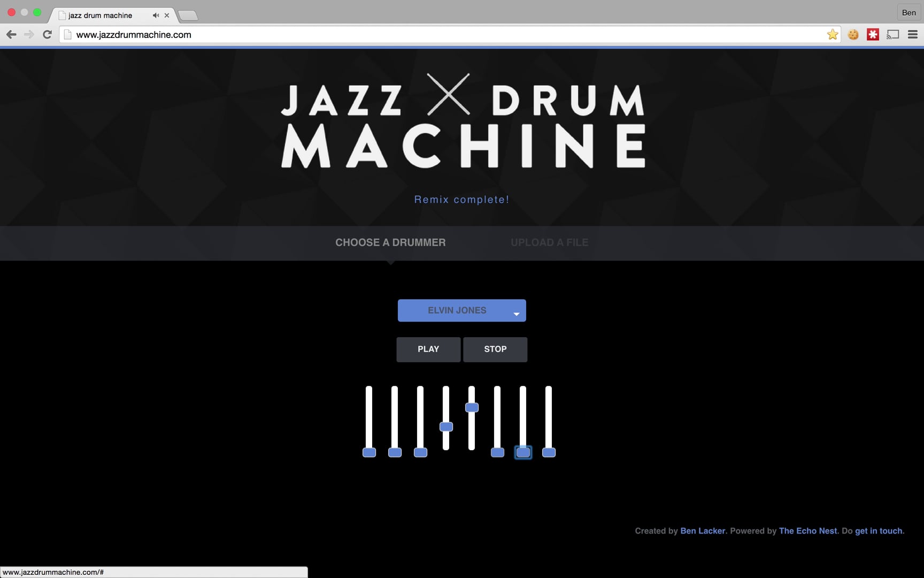
Task: Toggle the leftmost drum slider handle
Action: point(369,452)
